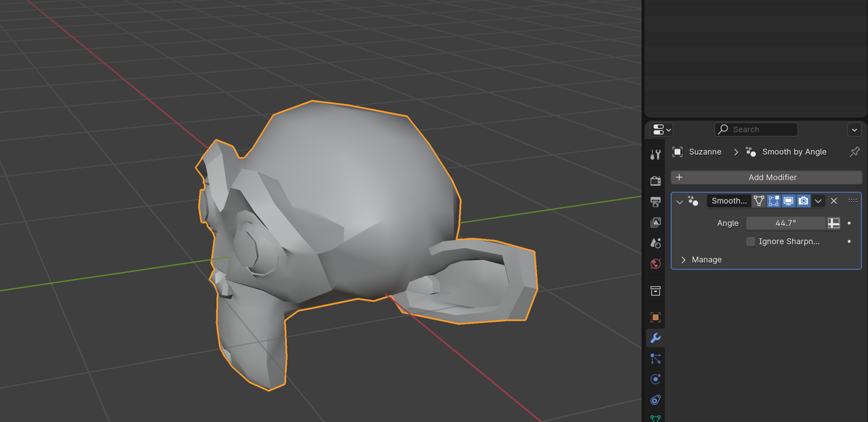The image size is (868, 422).
Task: Toggle input attribute button beside Angle
Action: click(x=833, y=223)
